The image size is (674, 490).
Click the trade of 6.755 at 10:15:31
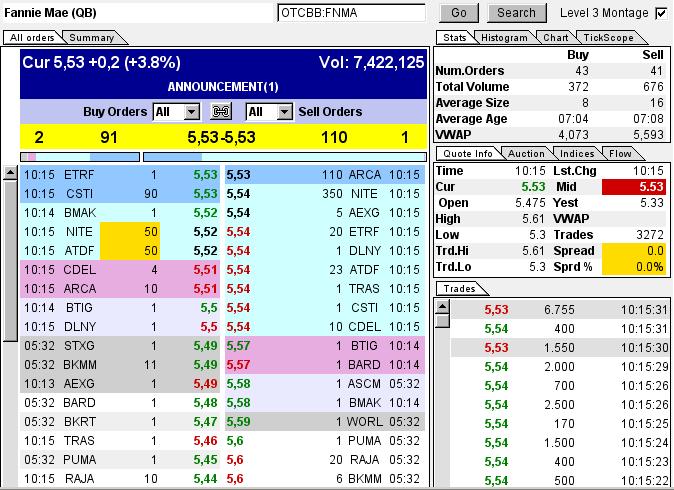tap(560, 309)
